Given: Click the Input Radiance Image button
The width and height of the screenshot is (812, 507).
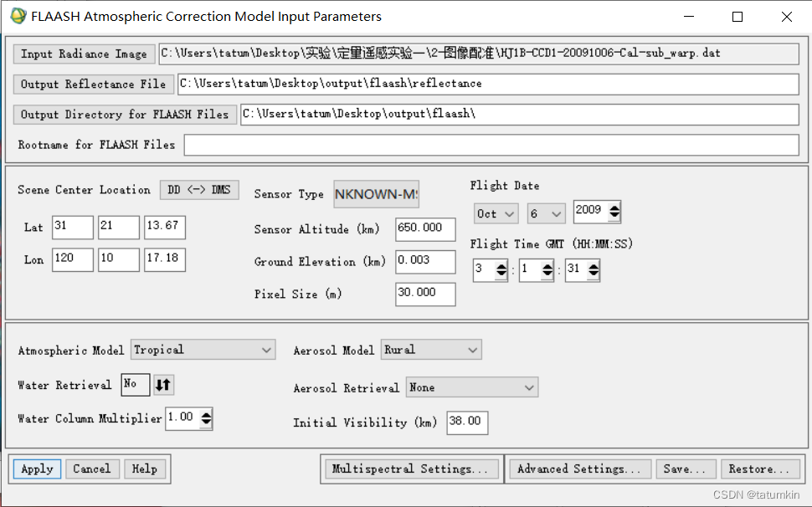Looking at the screenshot, I should (x=84, y=54).
